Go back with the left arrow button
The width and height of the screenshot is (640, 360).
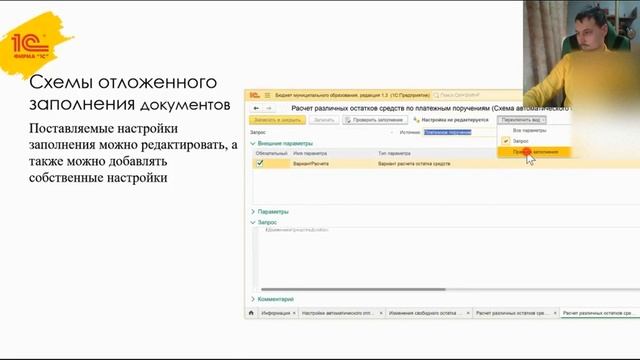(x=256, y=108)
